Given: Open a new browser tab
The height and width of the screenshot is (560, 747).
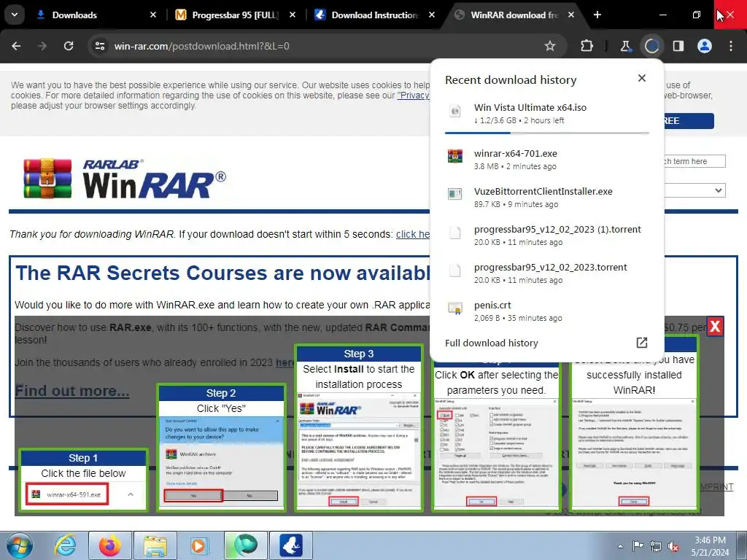Looking at the screenshot, I should point(597,15).
